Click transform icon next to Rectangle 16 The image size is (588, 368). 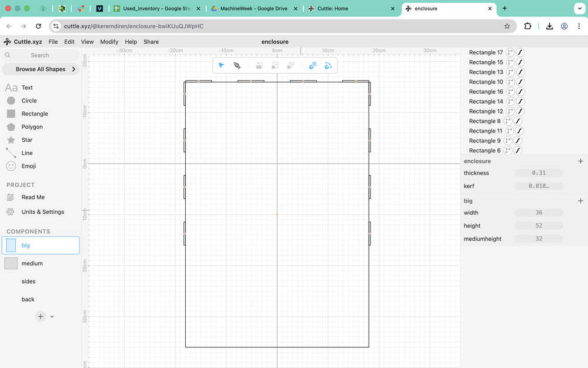click(510, 92)
